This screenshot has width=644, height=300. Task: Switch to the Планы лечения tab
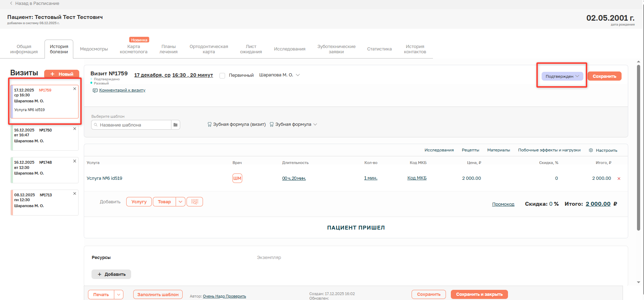(x=169, y=49)
